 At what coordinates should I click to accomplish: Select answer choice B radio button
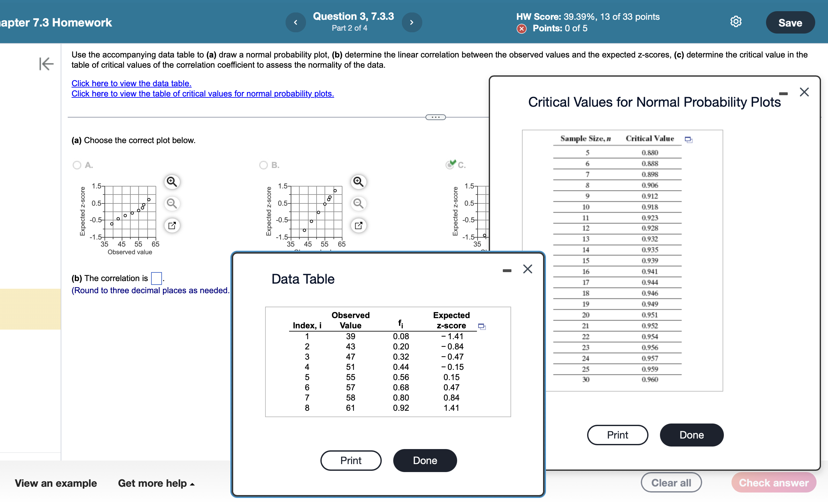coord(264,165)
